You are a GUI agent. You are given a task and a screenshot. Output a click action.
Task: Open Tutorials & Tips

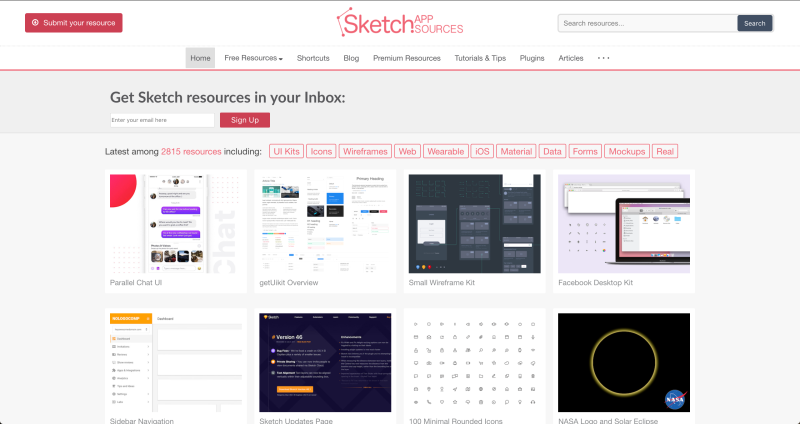click(x=480, y=58)
